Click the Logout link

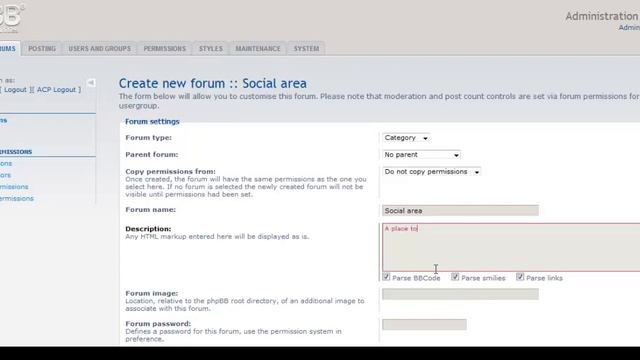click(x=15, y=89)
